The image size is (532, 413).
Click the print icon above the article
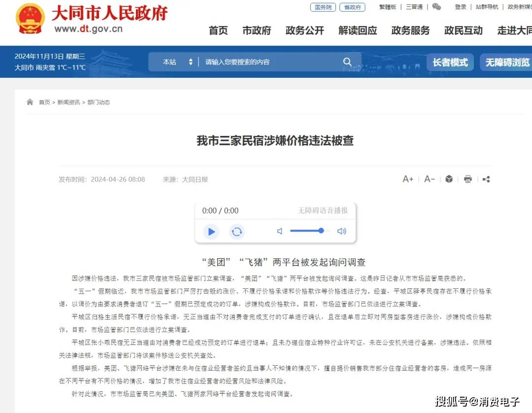coord(467,179)
